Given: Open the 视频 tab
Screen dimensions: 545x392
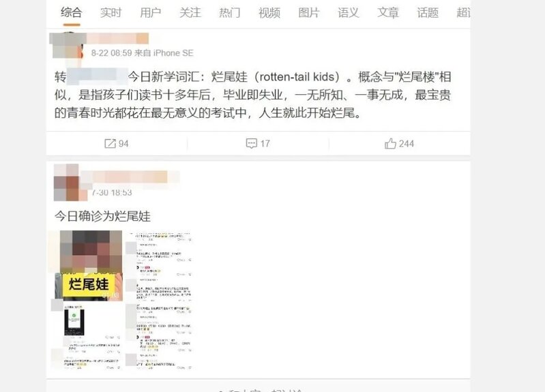Looking at the screenshot, I should coord(269,13).
